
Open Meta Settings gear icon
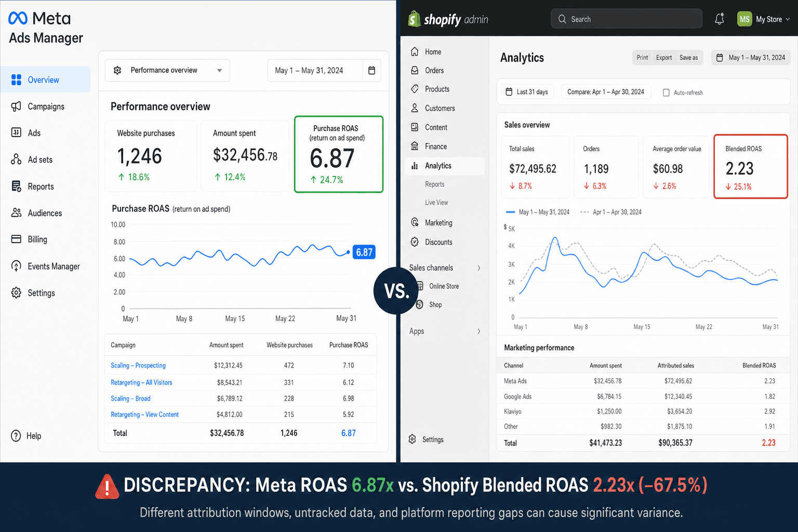16,292
